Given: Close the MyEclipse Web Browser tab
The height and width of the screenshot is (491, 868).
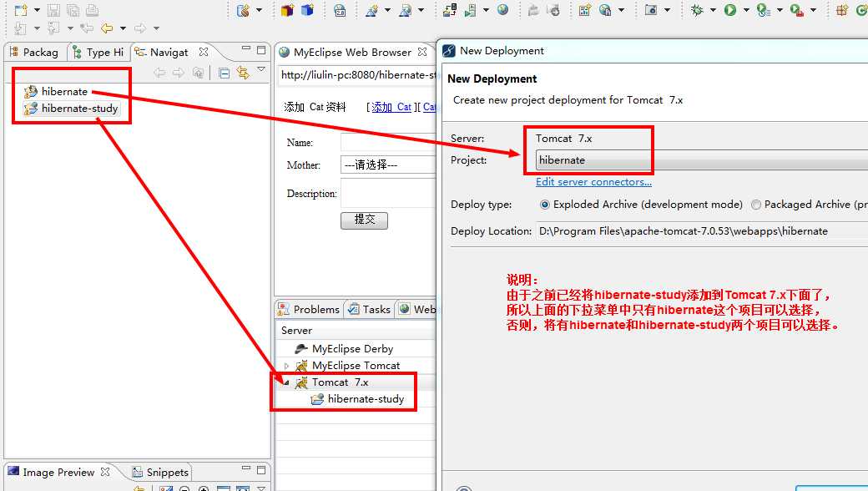Looking at the screenshot, I should tap(422, 52).
